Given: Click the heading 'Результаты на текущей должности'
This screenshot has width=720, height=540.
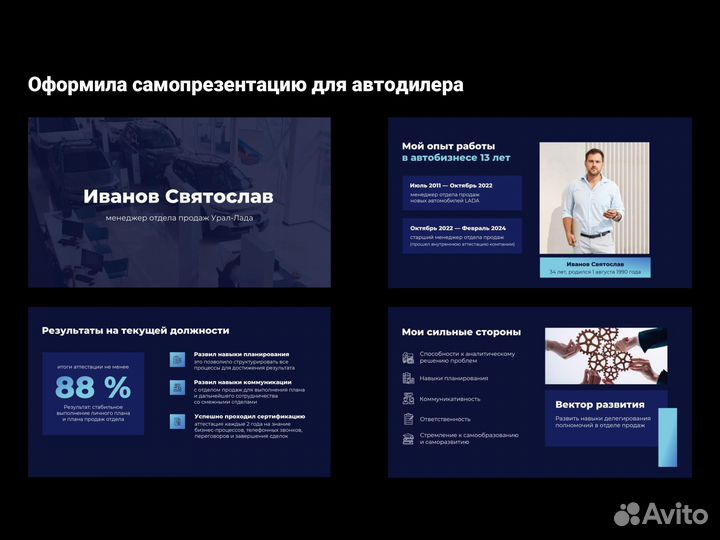Looking at the screenshot, I should pos(135,331).
